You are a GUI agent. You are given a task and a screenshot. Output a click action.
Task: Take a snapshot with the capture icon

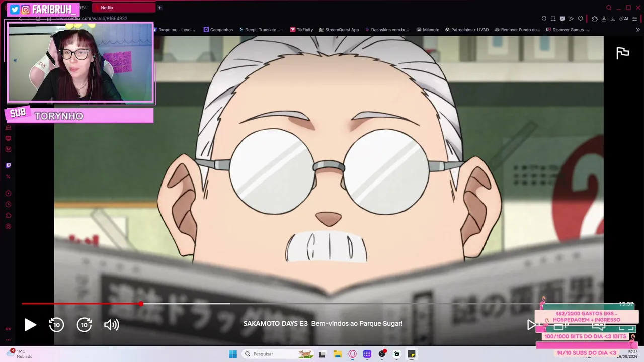[x=553, y=19]
